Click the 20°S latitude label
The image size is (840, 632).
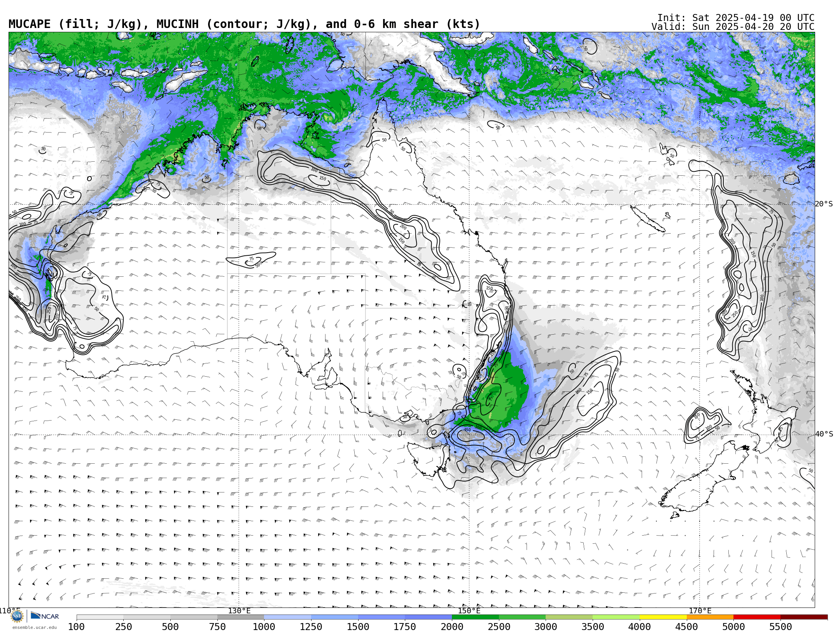coord(824,204)
